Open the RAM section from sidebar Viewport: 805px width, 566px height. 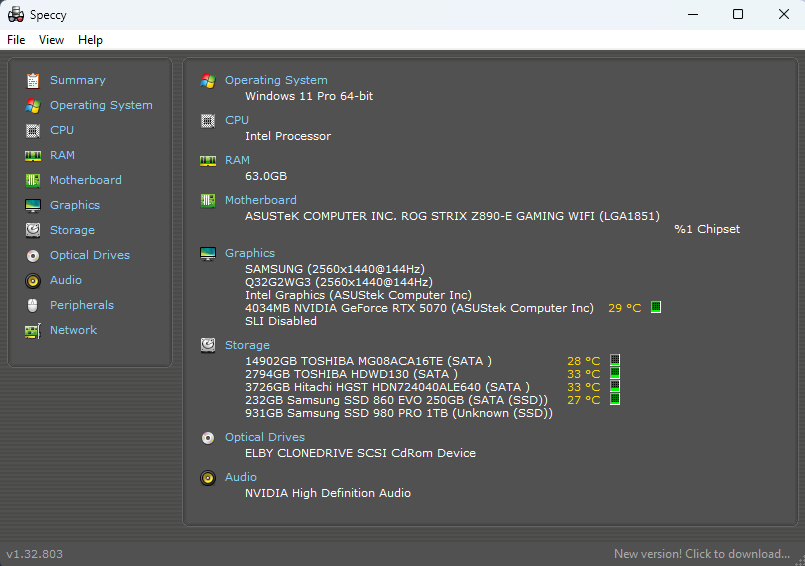[x=62, y=155]
